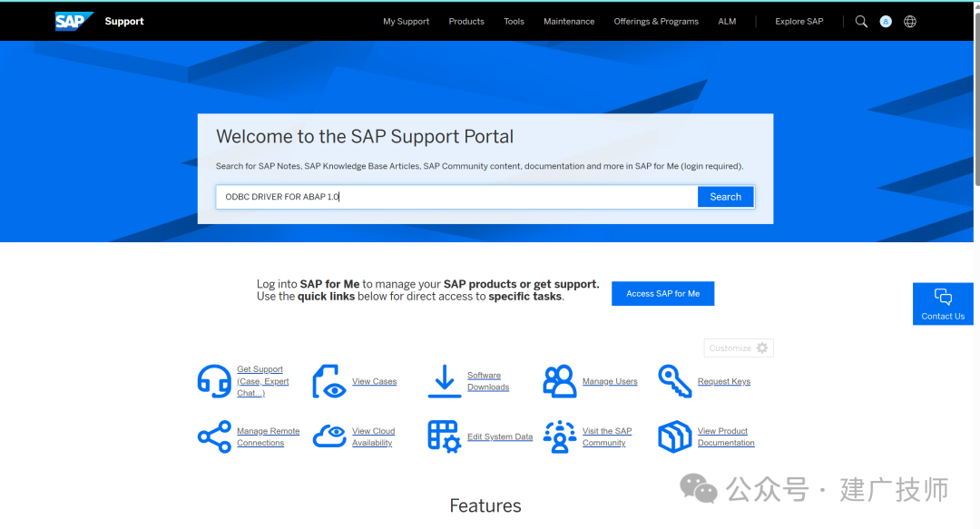Open the Software Downloads link

point(488,381)
